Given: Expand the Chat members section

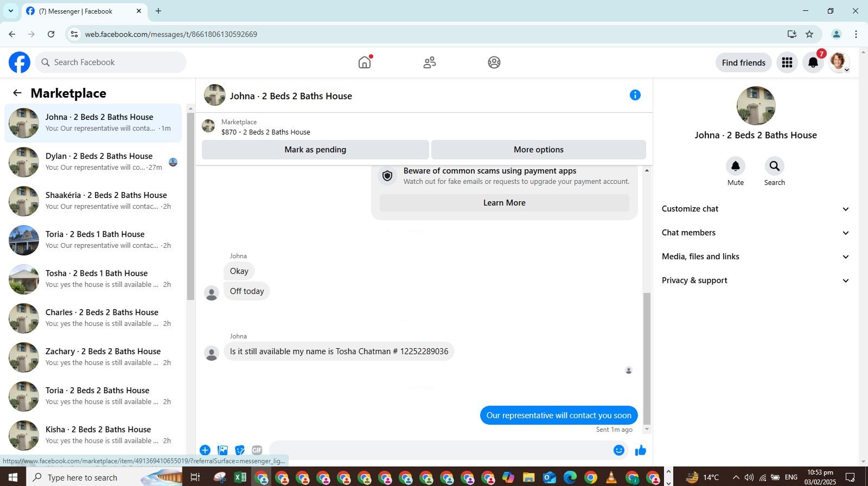Looking at the screenshot, I should tap(755, 233).
